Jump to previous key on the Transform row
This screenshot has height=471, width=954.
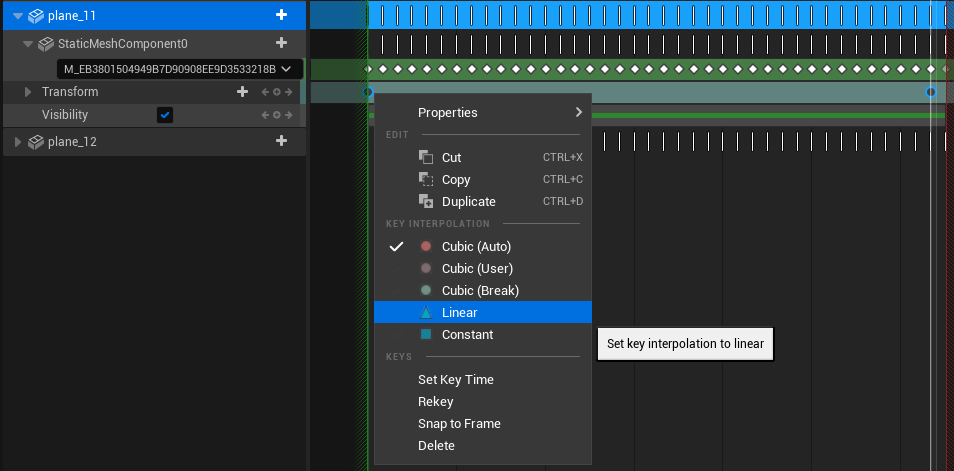pyautogui.click(x=265, y=92)
